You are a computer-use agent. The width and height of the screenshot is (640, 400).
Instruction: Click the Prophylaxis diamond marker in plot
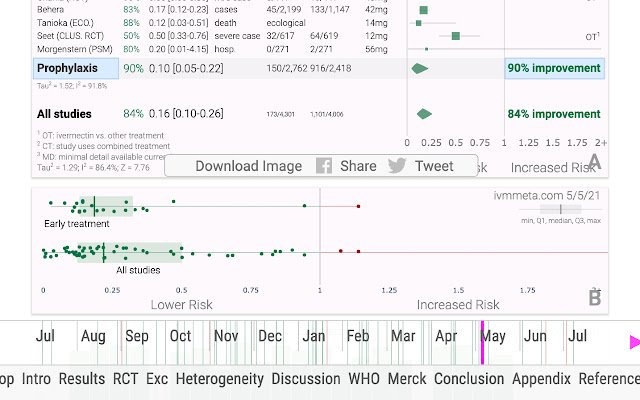420,69
